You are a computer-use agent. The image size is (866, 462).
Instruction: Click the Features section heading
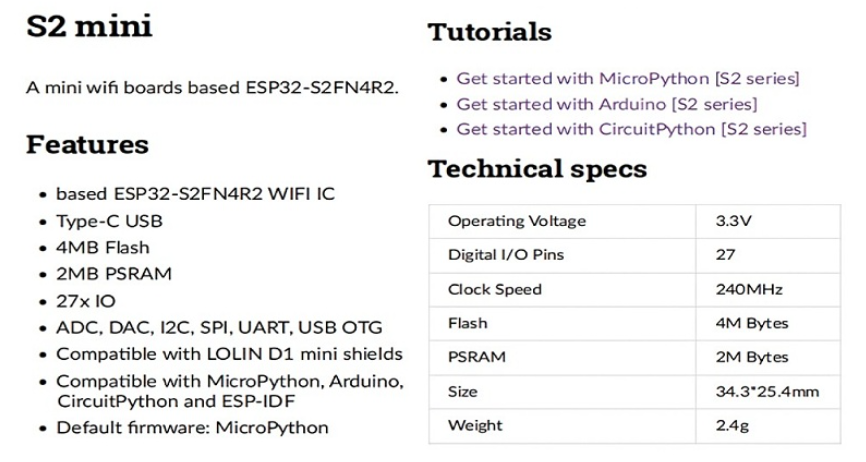(x=87, y=145)
